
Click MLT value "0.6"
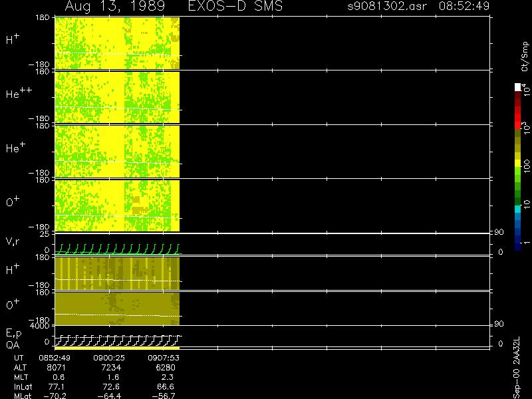pyautogui.click(x=59, y=377)
